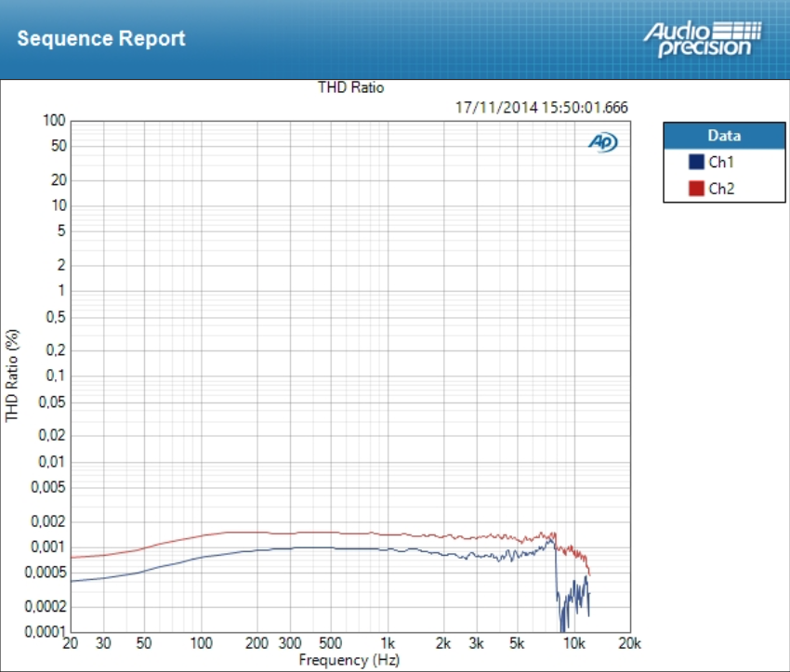Click the Ch2 red color swatch

(696, 189)
